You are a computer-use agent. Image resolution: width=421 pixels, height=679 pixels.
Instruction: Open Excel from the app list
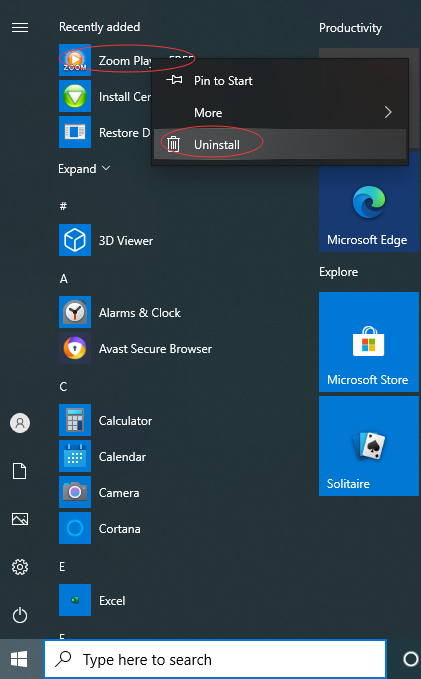pyautogui.click(x=75, y=600)
